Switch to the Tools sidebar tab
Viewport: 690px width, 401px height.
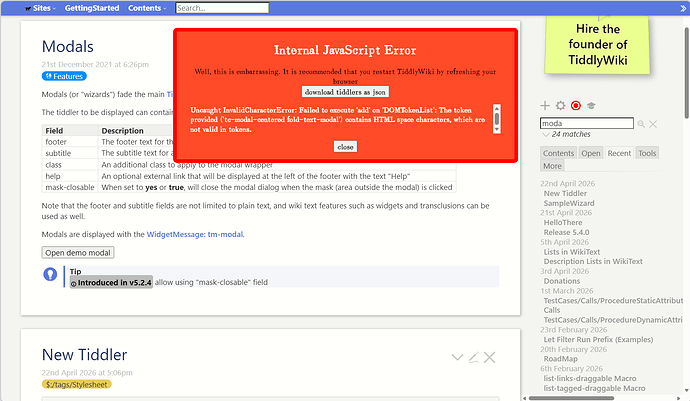pos(647,153)
